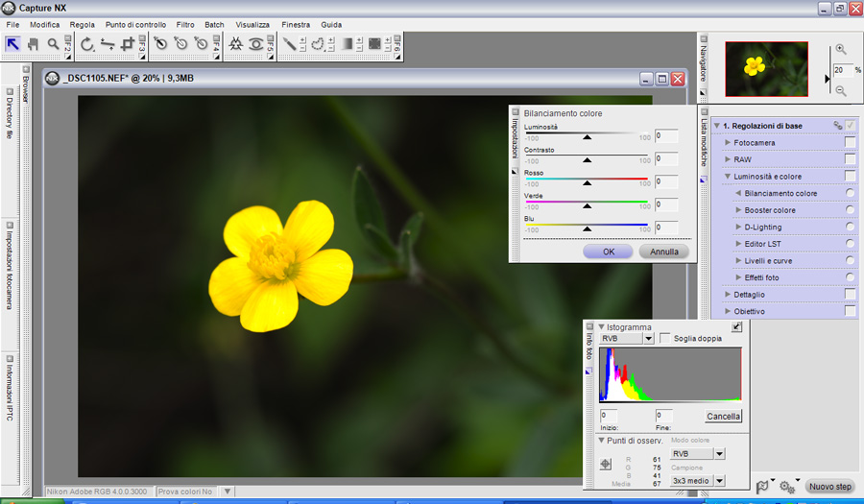864x504 pixels.
Task: Click the Cancella button under the histogram
Action: tap(723, 417)
